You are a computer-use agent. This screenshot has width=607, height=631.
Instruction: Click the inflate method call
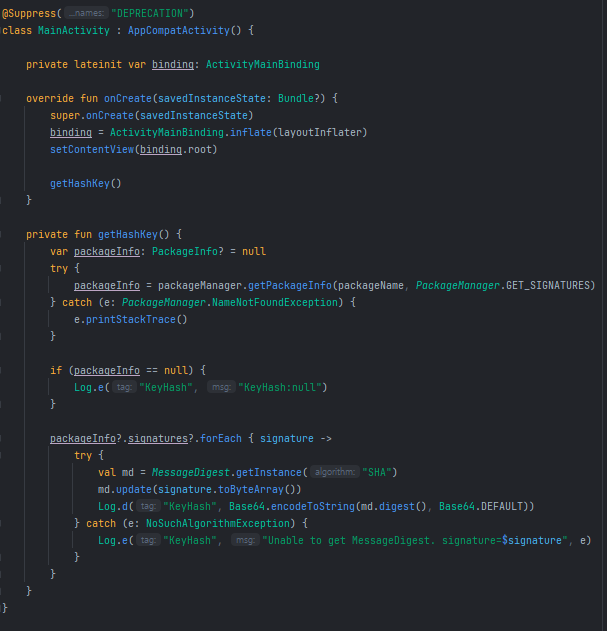(251, 132)
